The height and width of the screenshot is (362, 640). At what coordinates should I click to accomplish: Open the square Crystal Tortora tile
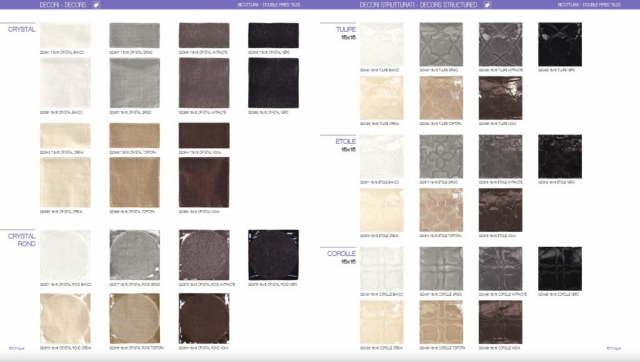(x=135, y=182)
